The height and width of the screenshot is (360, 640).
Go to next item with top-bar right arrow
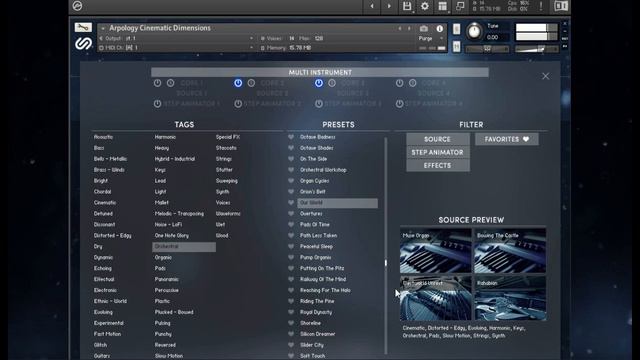389,6
